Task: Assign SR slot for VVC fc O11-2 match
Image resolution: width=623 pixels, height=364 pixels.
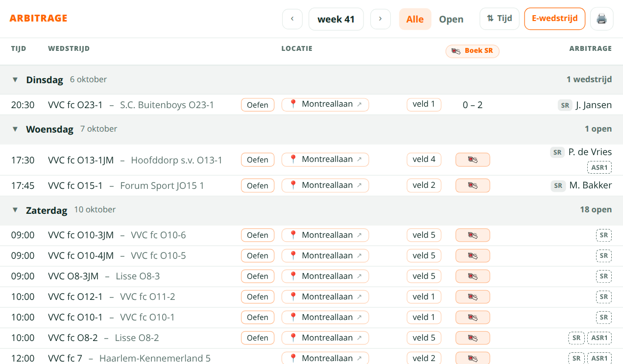Action: 604,297
